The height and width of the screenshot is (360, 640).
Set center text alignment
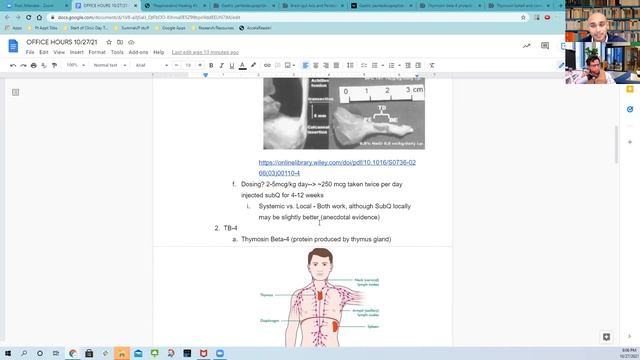pos(316,65)
